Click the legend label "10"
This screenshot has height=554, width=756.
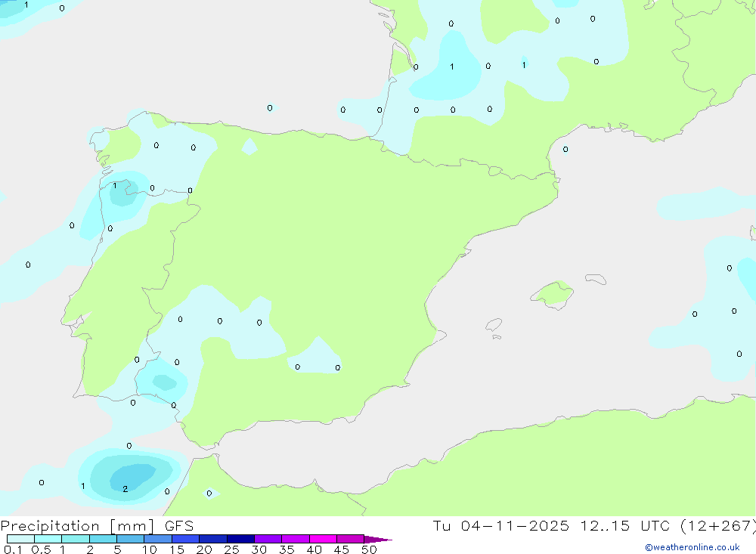coord(150,549)
